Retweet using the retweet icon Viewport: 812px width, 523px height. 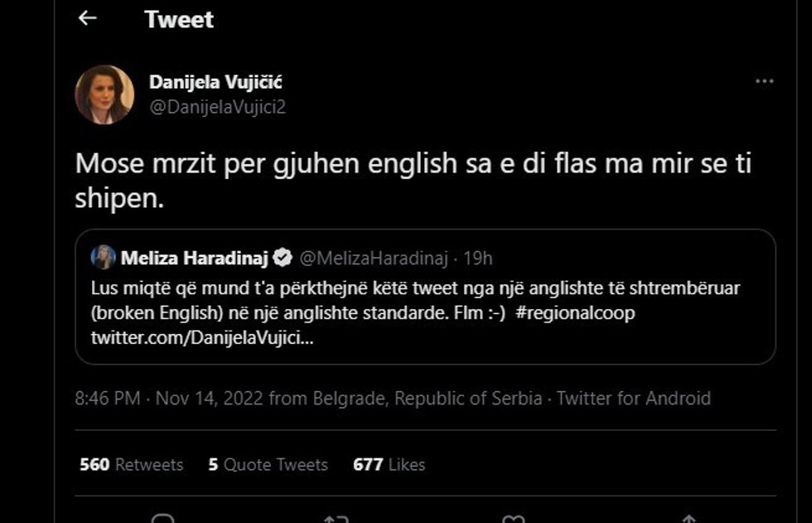(x=336, y=519)
